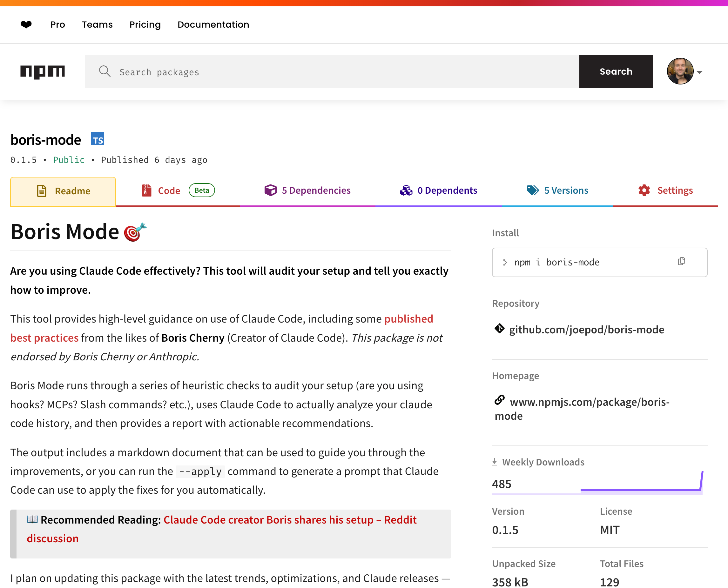Switch to the Code tab
The height and width of the screenshot is (588, 728).
(x=169, y=191)
